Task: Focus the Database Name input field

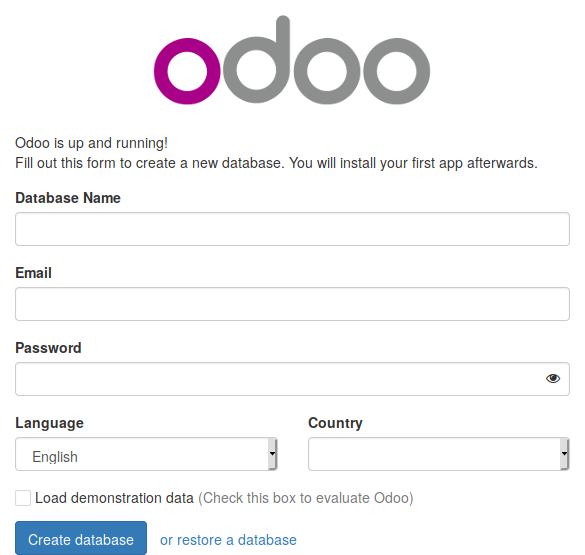Action: [292, 229]
